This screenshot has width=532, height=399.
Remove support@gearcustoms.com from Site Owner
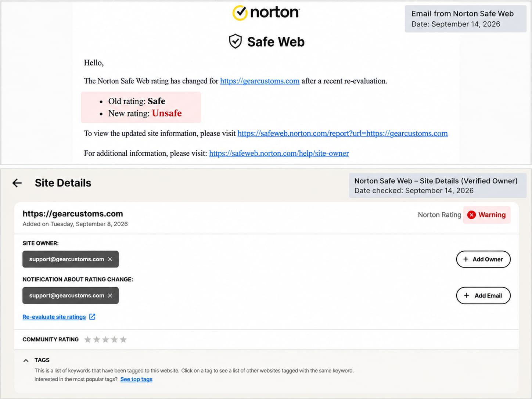(x=110, y=259)
